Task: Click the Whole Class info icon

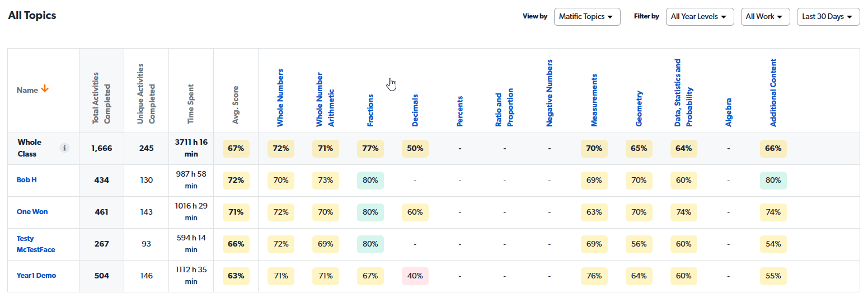Action: tap(65, 148)
